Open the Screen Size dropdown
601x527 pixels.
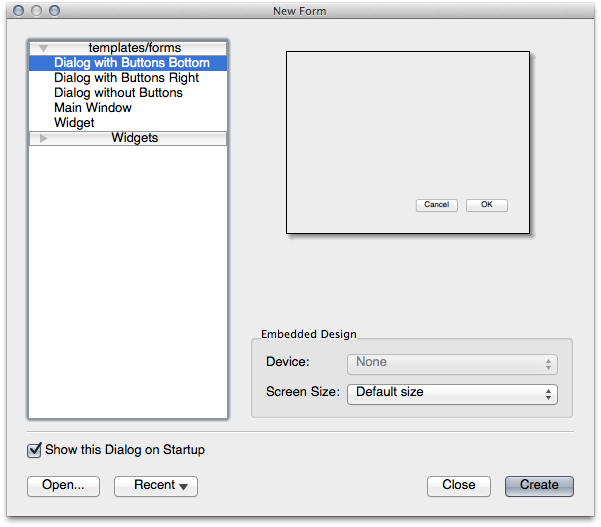tap(452, 393)
